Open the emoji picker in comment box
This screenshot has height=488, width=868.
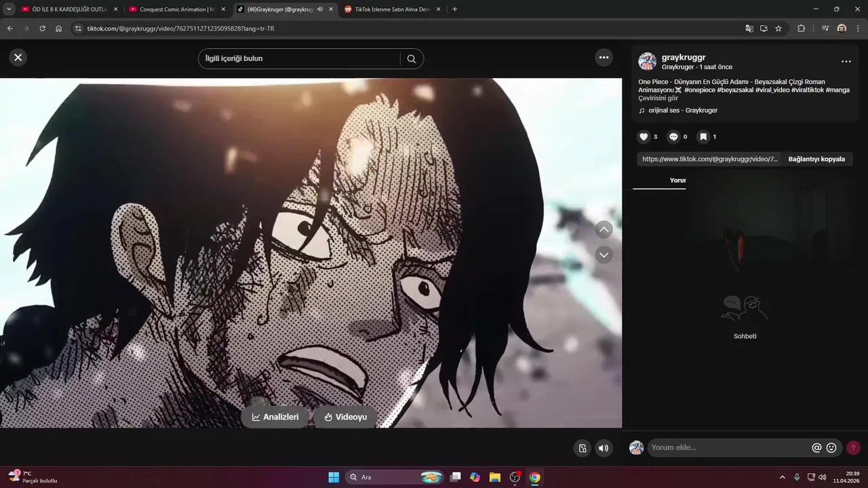pyautogui.click(x=831, y=447)
